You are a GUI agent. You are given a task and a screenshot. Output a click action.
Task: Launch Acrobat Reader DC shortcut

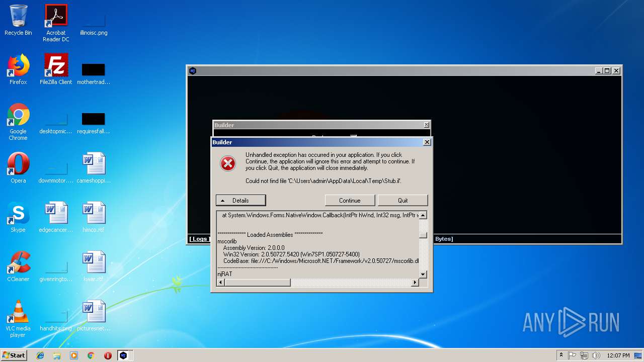coord(56,23)
